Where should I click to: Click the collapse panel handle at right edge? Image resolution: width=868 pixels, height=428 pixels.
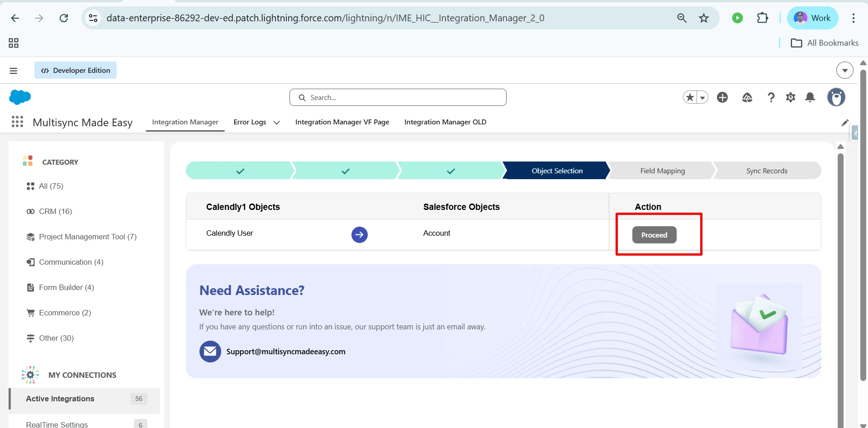pyautogui.click(x=854, y=133)
